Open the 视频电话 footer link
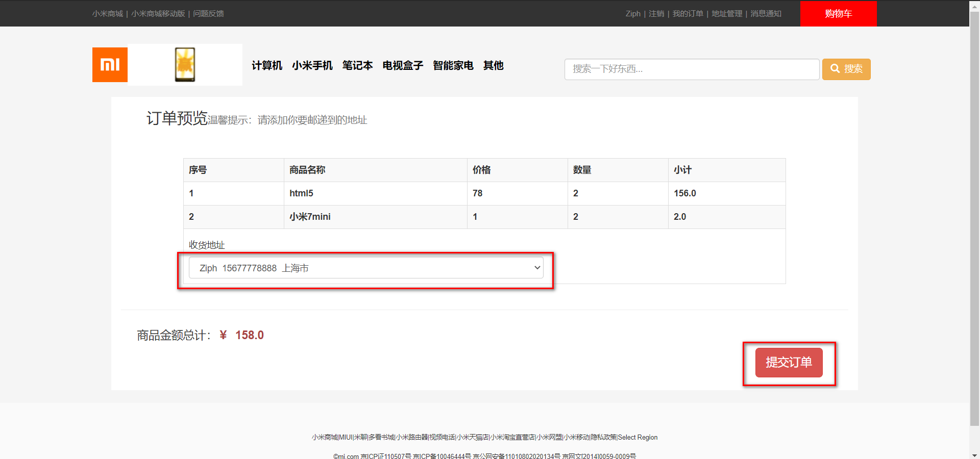Image resolution: width=980 pixels, height=459 pixels. click(x=442, y=438)
